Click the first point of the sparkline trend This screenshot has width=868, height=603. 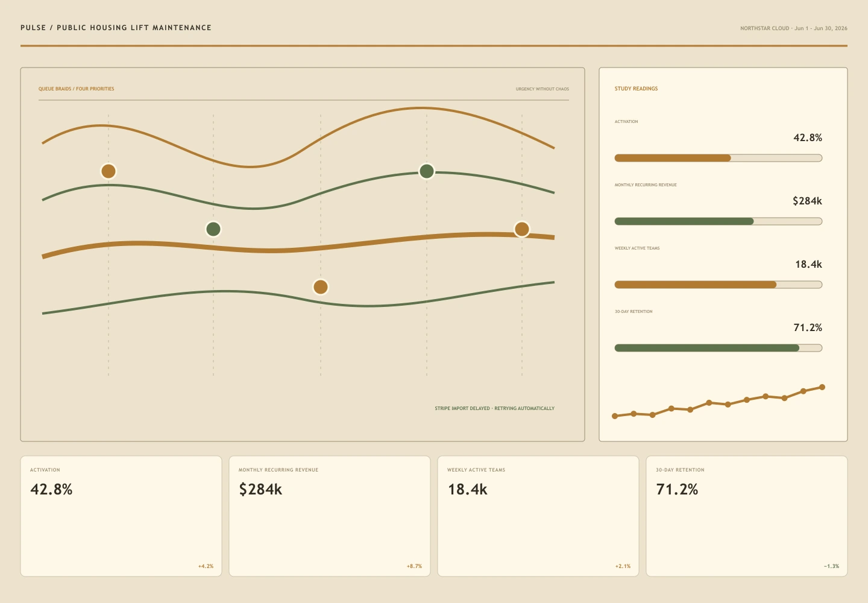point(615,416)
